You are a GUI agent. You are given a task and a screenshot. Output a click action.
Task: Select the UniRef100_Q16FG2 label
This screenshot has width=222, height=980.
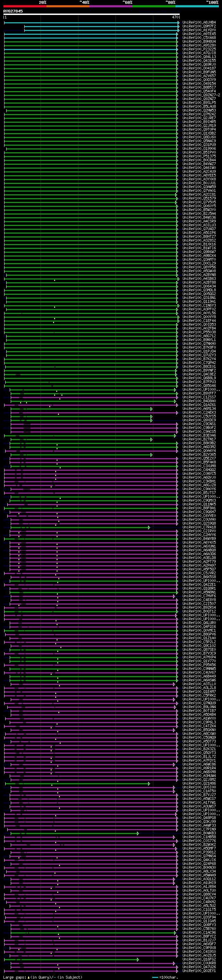coord(199,959)
